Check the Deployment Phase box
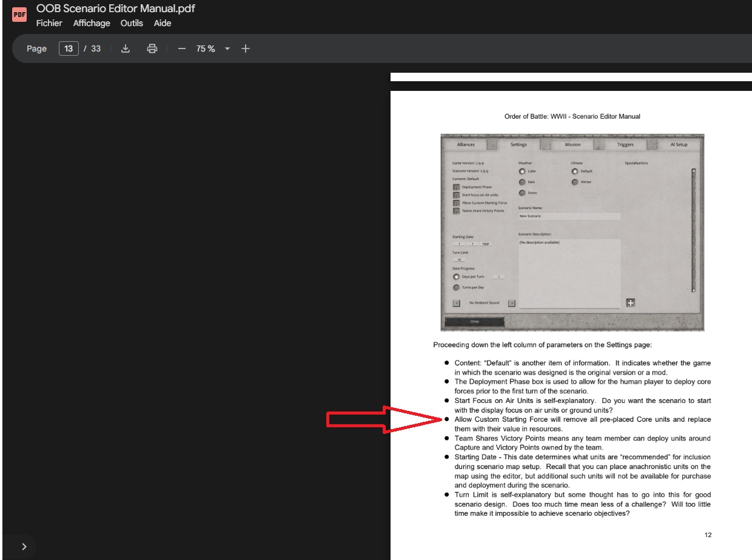This screenshot has height=560, width=752. point(457,187)
